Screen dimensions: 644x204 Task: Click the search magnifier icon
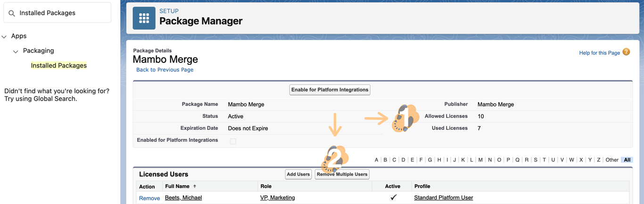pyautogui.click(x=12, y=13)
